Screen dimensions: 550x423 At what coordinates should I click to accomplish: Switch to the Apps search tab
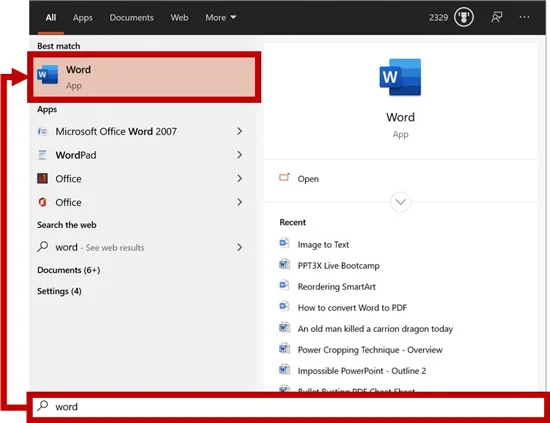[x=83, y=18]
